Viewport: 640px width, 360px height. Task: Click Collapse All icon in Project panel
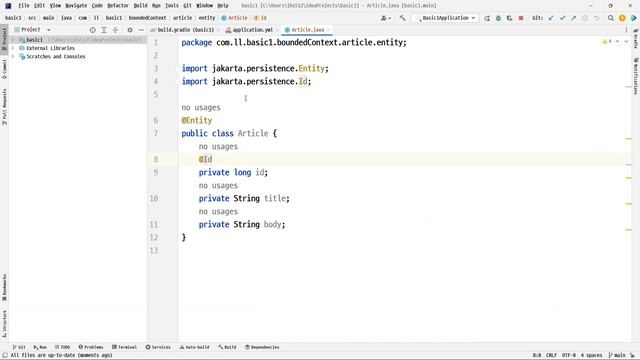(x=116, y=30)
